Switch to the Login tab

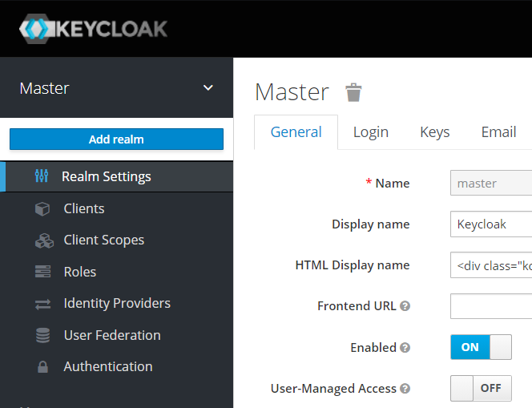tap(370, 132)
